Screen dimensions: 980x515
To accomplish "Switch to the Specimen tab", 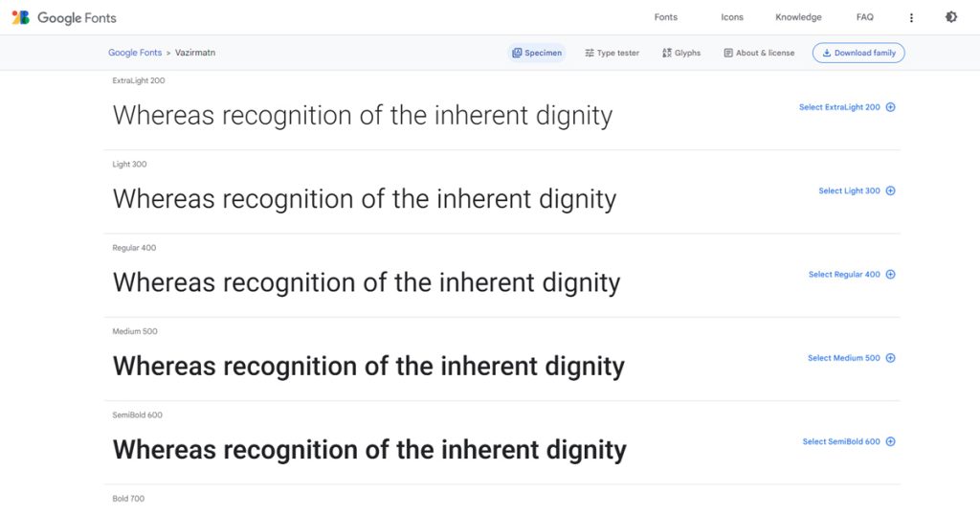I will point(537,53).
